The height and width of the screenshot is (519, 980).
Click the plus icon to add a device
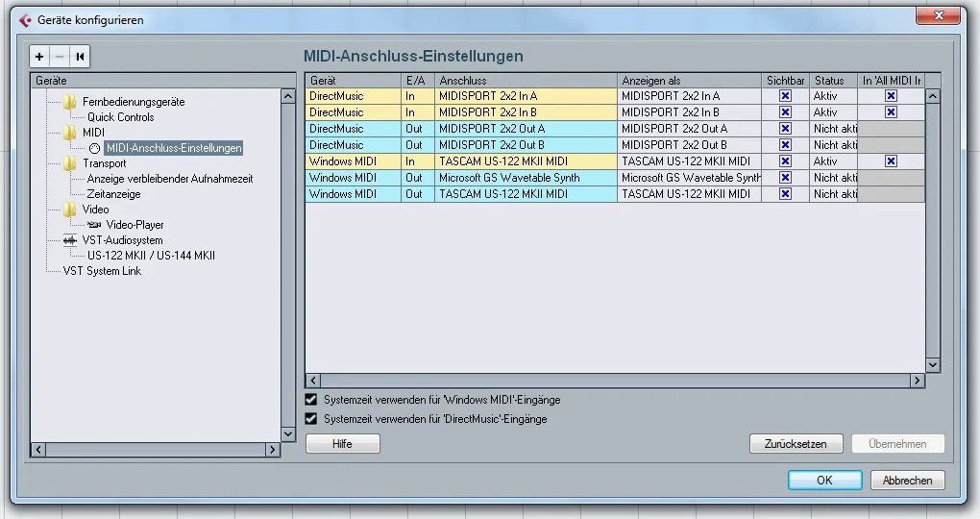click(39, 57)
